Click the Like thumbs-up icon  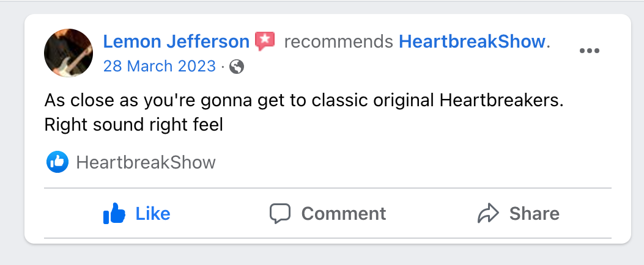[114, 214]
